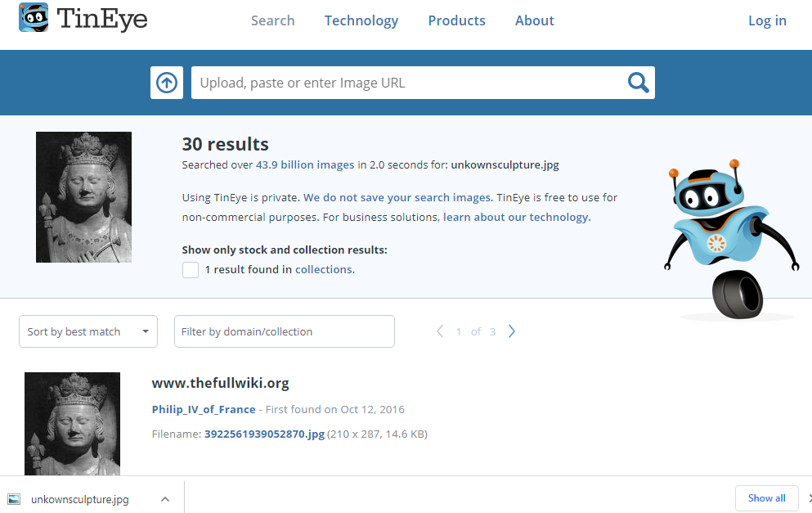This screenshot has height=513, width=812.
Task: Click the TinEye wordmark text
Action: 102,19
